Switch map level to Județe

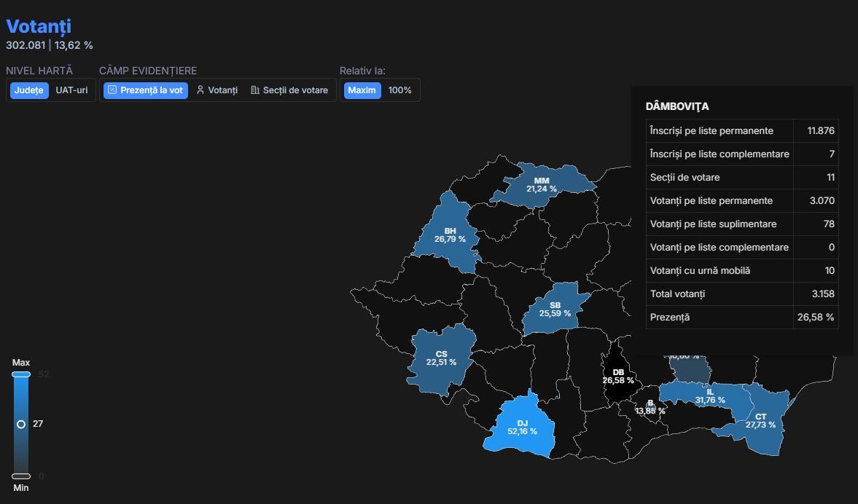pos(29,90)
